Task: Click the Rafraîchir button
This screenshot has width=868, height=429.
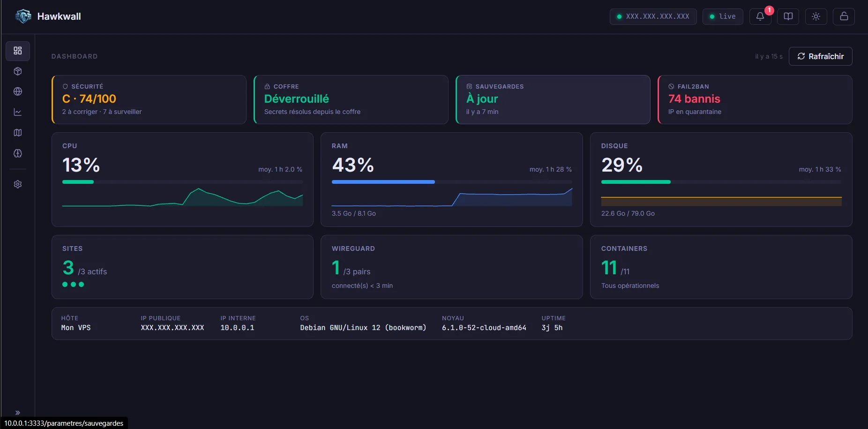Action: point(820,56)
